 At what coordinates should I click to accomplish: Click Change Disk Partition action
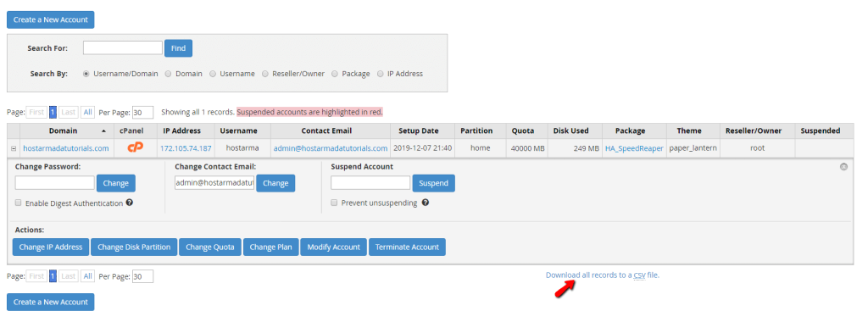[134, 247]
